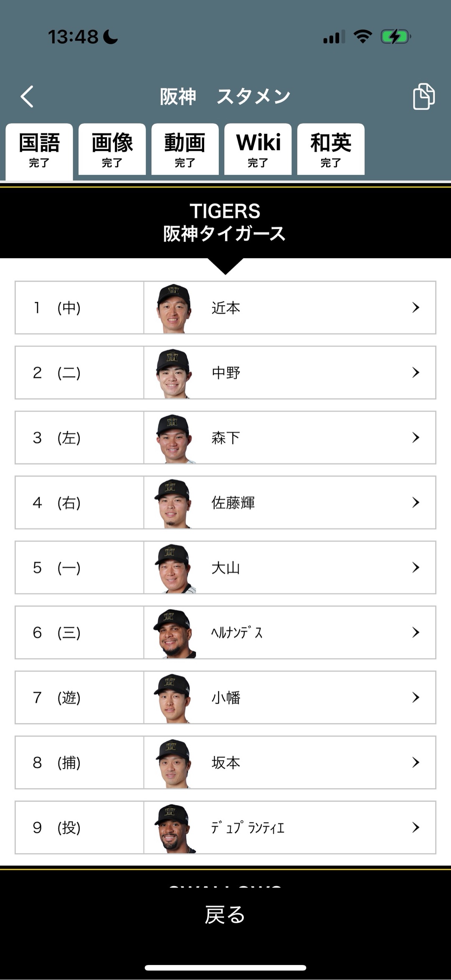
Task: Tap the デュプランティエ pitcher headshot
Action: point(173,828)
